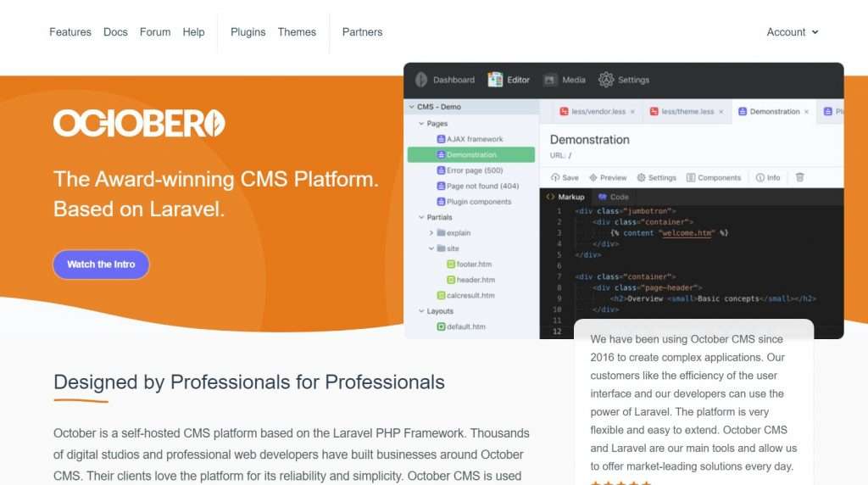
Task: Click 'Designed by Professionals for Professionals' heading
Action: 249,382
